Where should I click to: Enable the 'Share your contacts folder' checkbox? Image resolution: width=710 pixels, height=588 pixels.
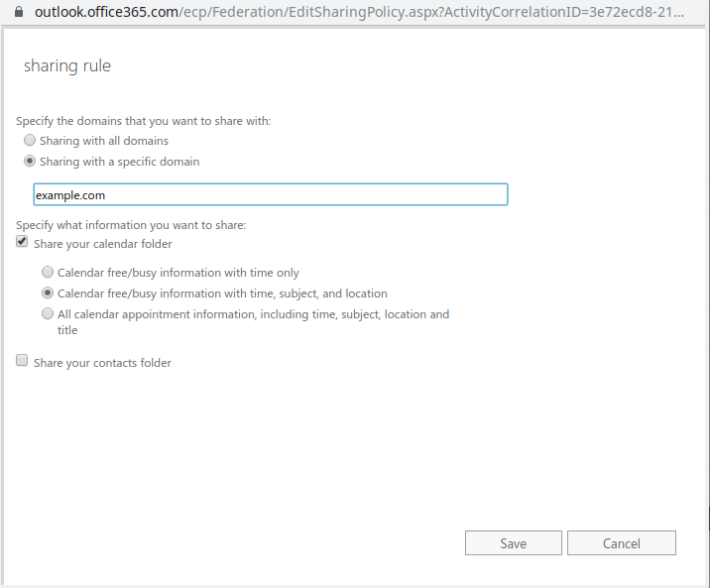[22, 360]
